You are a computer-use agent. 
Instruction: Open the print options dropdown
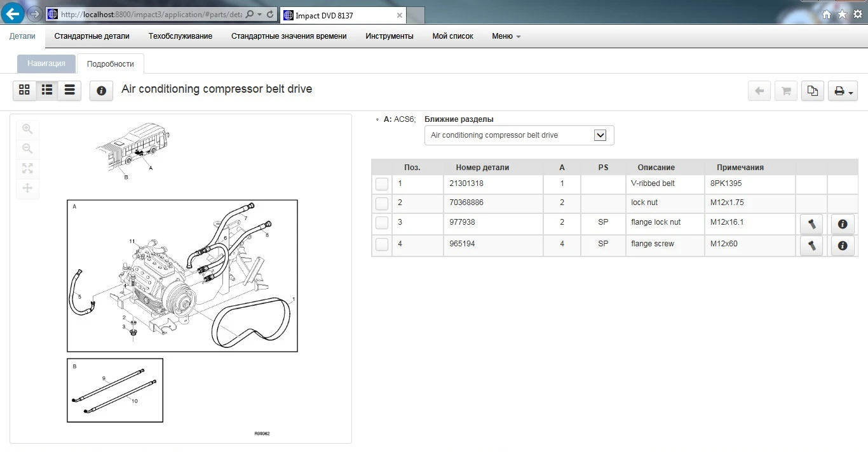coord(843,91)
